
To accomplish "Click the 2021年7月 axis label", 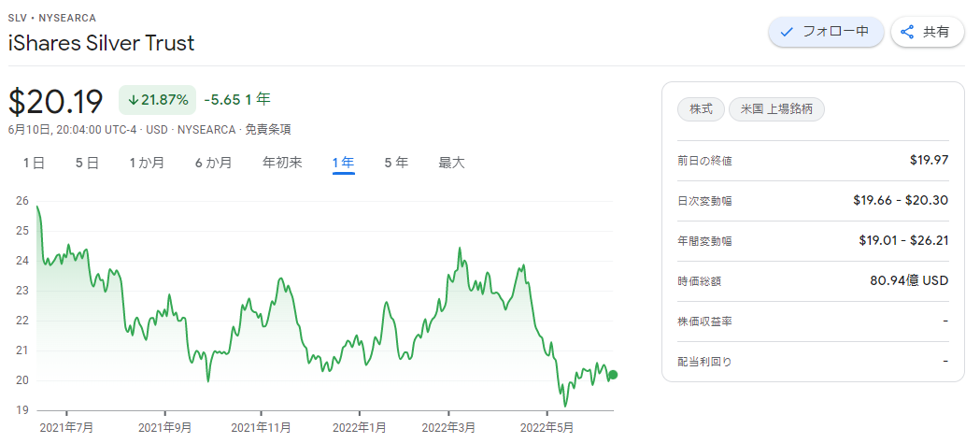I will (x=66, y=428).
